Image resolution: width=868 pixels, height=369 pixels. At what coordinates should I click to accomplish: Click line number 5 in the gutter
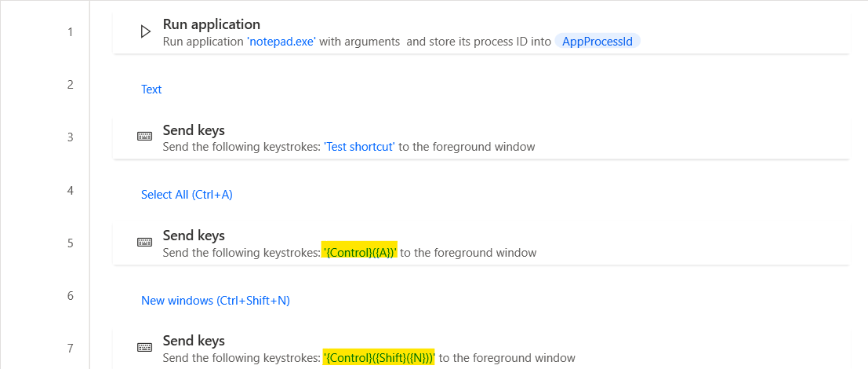(70, 243)
